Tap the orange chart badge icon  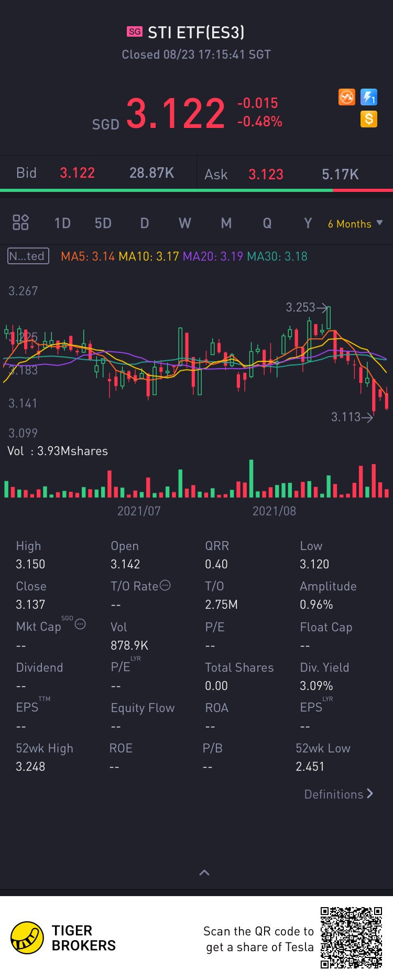(347, 97)
